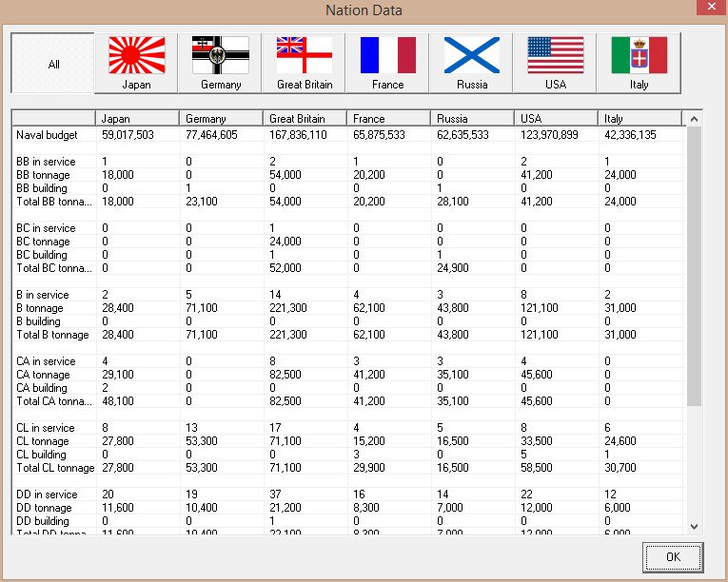
Task: Click the France column header
Action: [x=388, y=118]
